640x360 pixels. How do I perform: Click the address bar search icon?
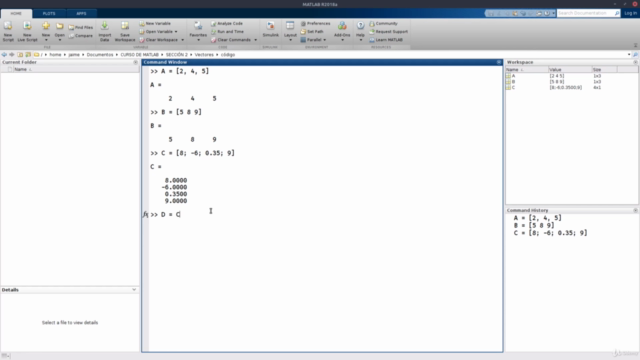[635, 54]
